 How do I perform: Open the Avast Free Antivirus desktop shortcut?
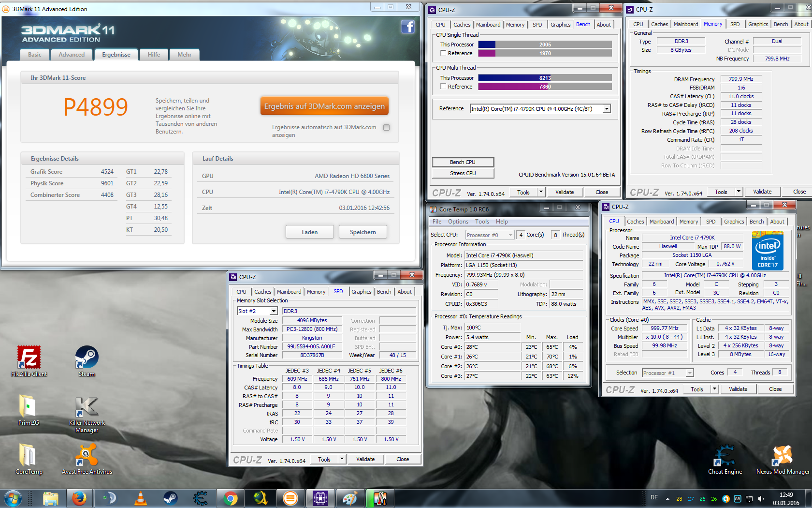[x=87, y=459]
